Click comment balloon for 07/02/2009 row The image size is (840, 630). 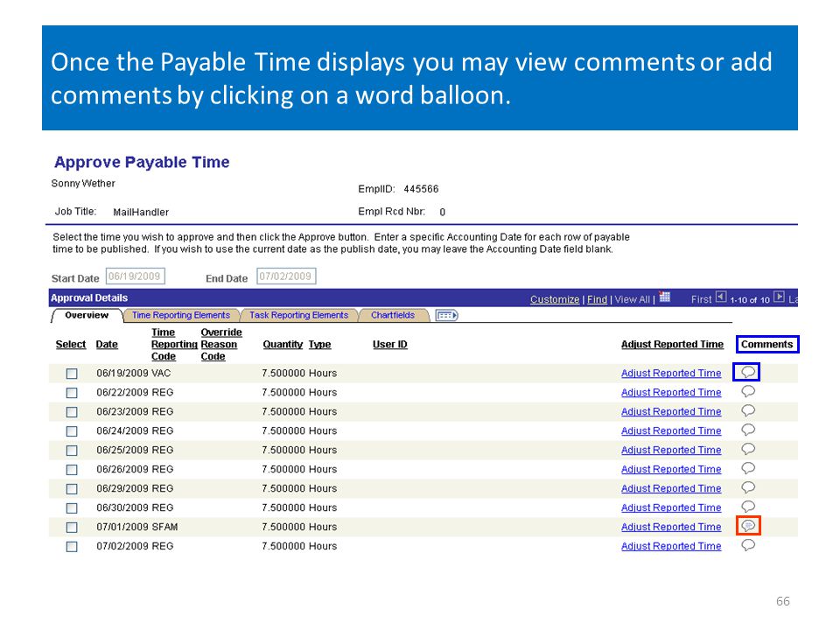coord(748,545)
